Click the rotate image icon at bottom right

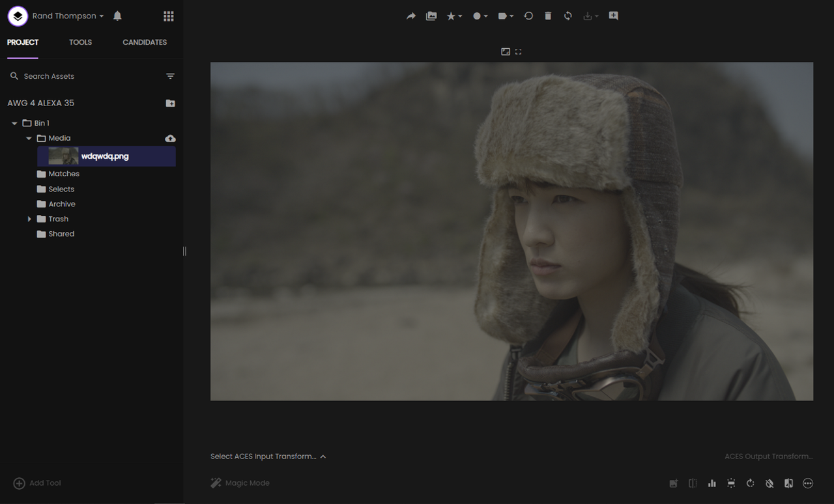751,483
